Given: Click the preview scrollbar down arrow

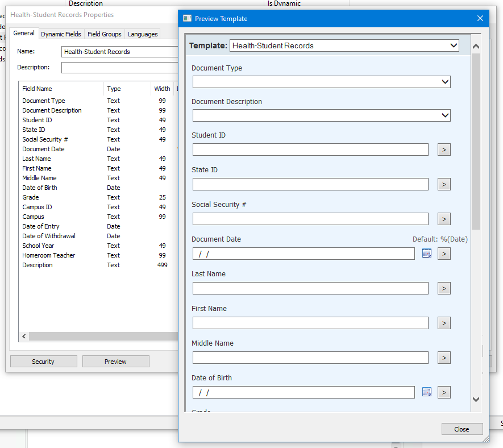Looking at the screenshot, I should [x=476, y=400].
